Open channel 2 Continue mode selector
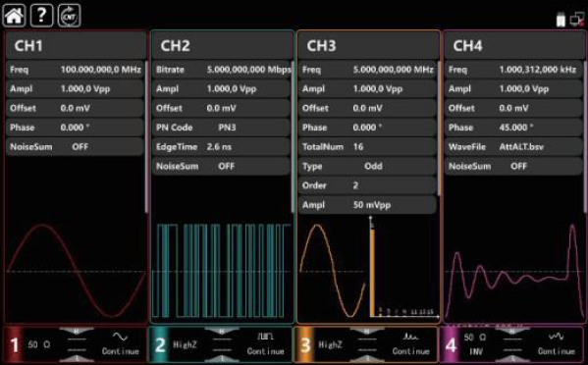The width and height of the screenshot is (588, 365). pyautogui.click(x=265, y=351)
